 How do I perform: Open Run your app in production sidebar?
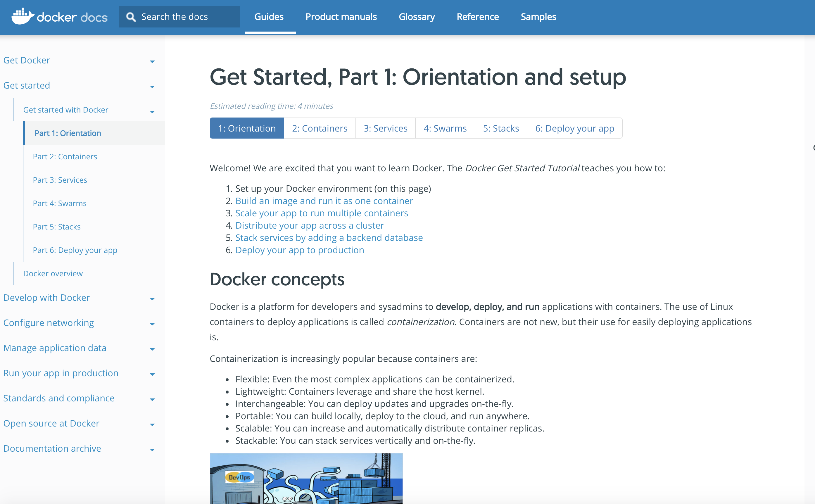(x=61, y=373)
